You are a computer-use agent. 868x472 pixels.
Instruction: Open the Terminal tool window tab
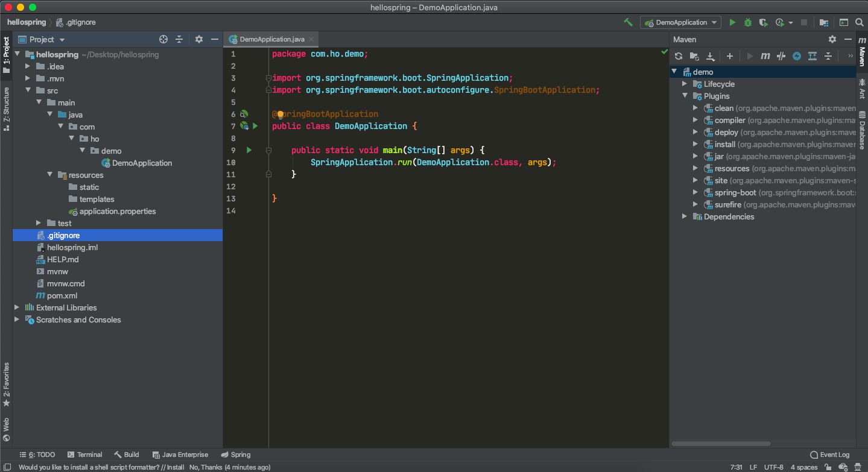[84, 455]
